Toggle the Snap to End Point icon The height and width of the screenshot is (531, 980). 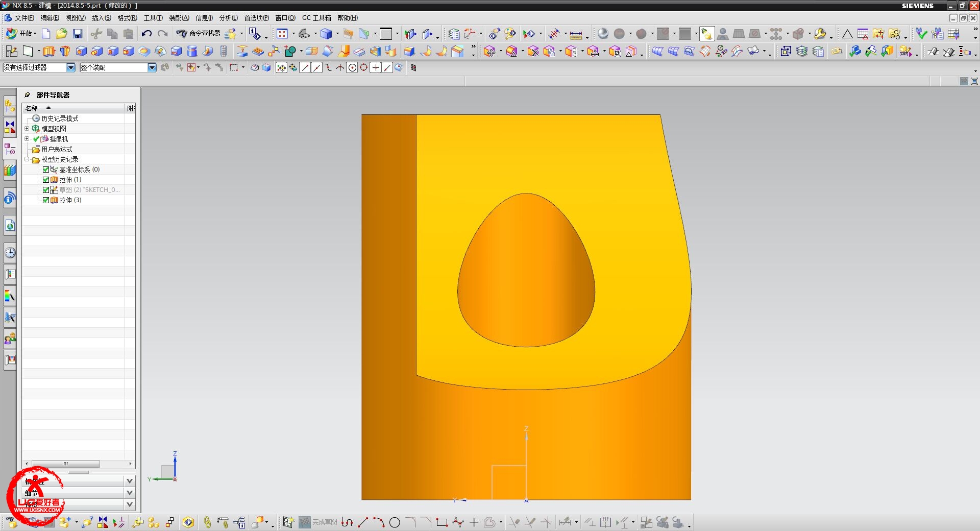[x=305, y=68]
